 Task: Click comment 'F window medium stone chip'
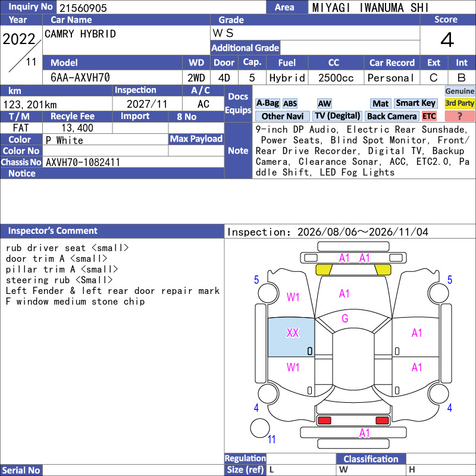(76, 302)
